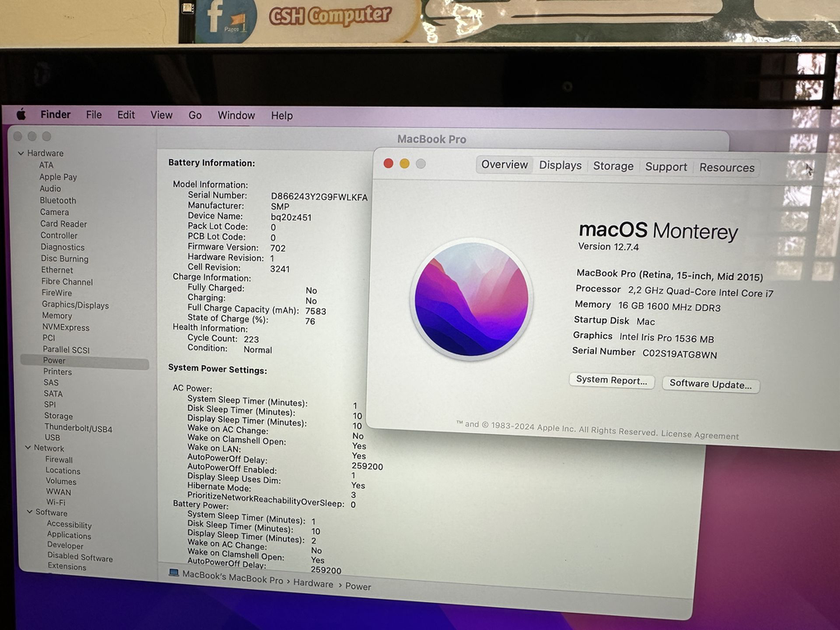The width and height of the screenshot is (840, 630).
Task: Collapse the Network section disclosure triangle
Action: click(27, 448)
